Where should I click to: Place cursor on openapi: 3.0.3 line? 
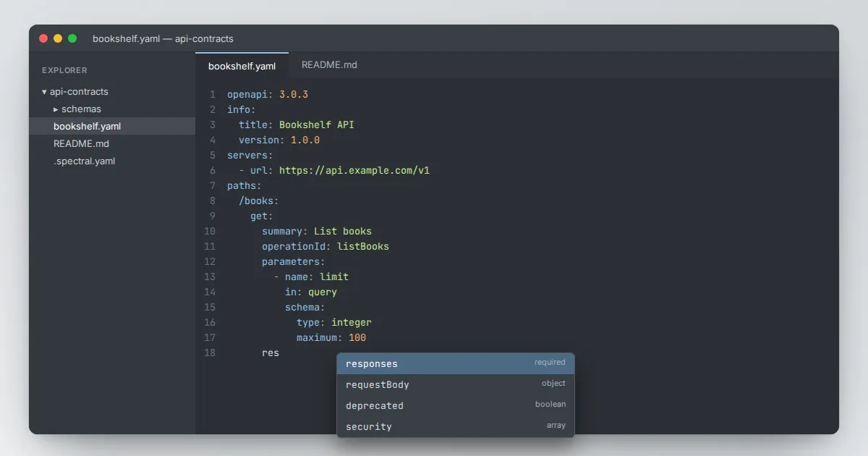click(268, 94)
